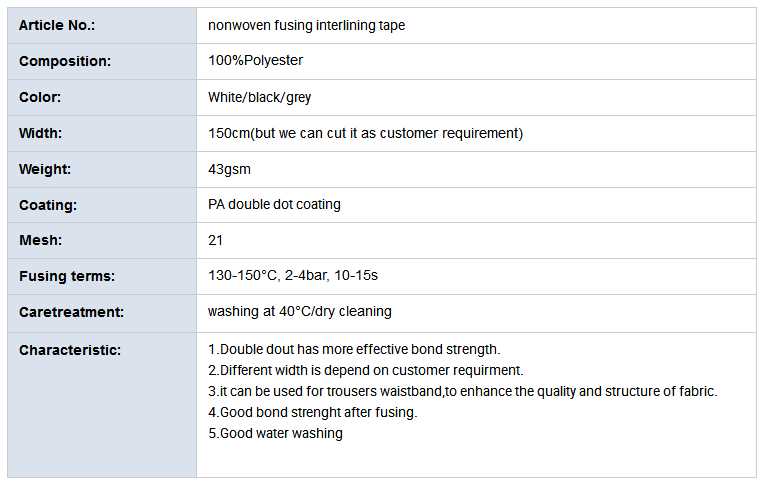
Task: Select the Characteristic label
Action: (x=70, y=350)
